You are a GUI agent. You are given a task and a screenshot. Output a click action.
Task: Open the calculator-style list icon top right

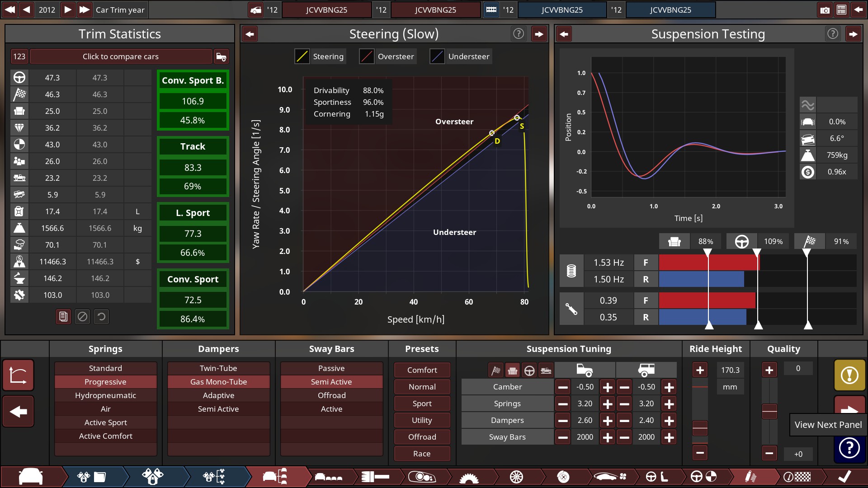tap(841, 9)
